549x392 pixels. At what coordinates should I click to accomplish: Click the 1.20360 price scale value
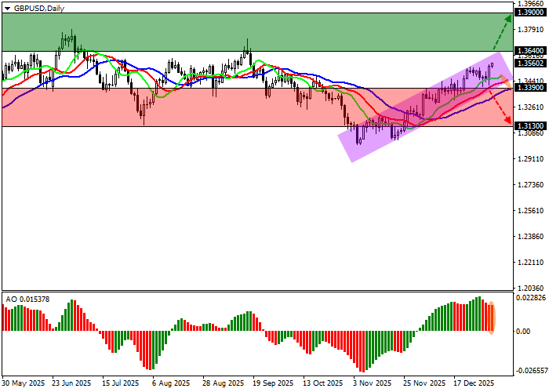pyautogui.click(x=531, y=289)
